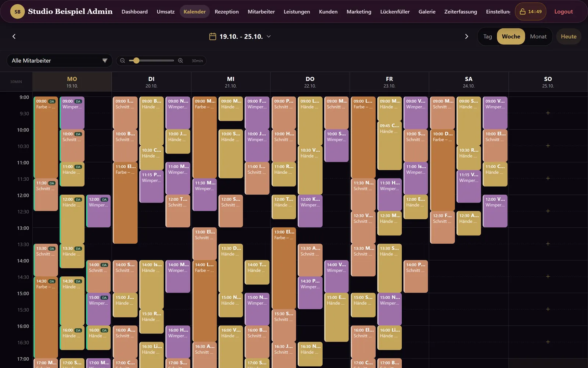Open the Rezeption tab

[226, 12]
